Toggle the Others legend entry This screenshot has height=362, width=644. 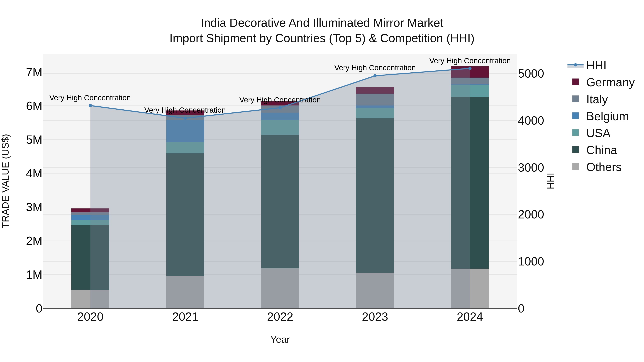click(597, 167)
